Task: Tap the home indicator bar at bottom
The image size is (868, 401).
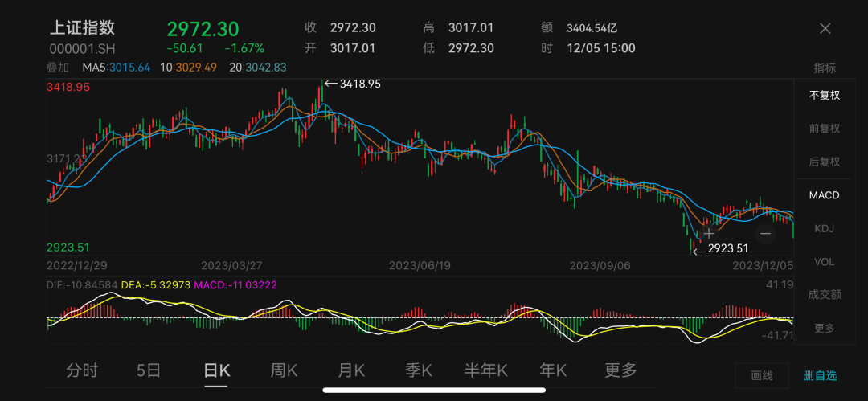Action: (434, 390)
